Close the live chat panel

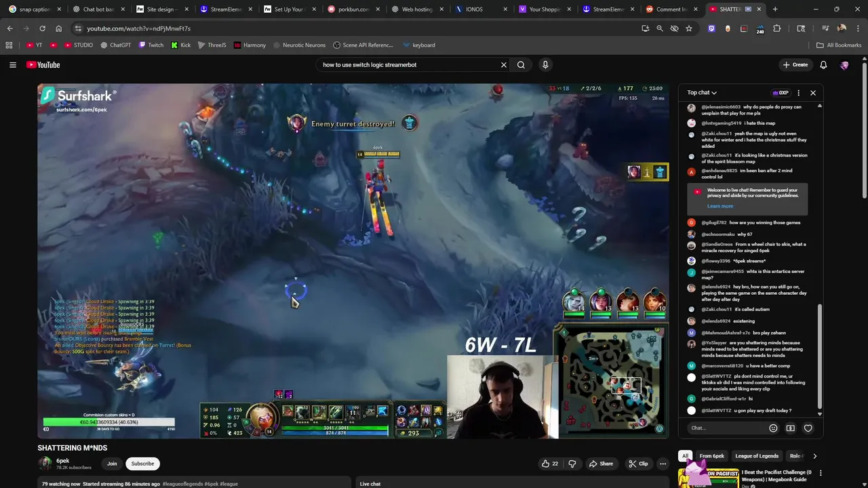click(813, 93)
